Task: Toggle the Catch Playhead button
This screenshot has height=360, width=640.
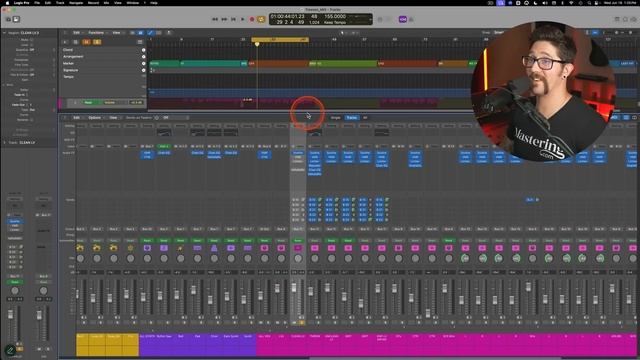Action: point(169,33)
